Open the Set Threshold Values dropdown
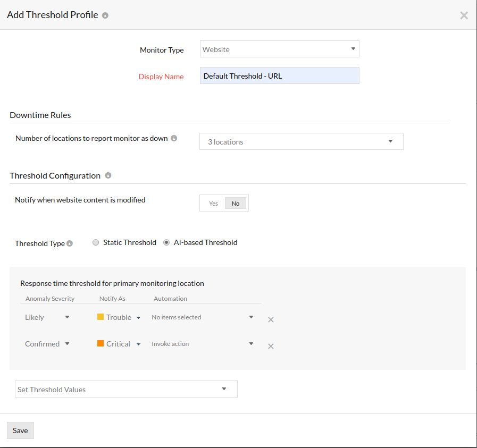The width and height of the screenshot is (477, 448). [126, 390]
